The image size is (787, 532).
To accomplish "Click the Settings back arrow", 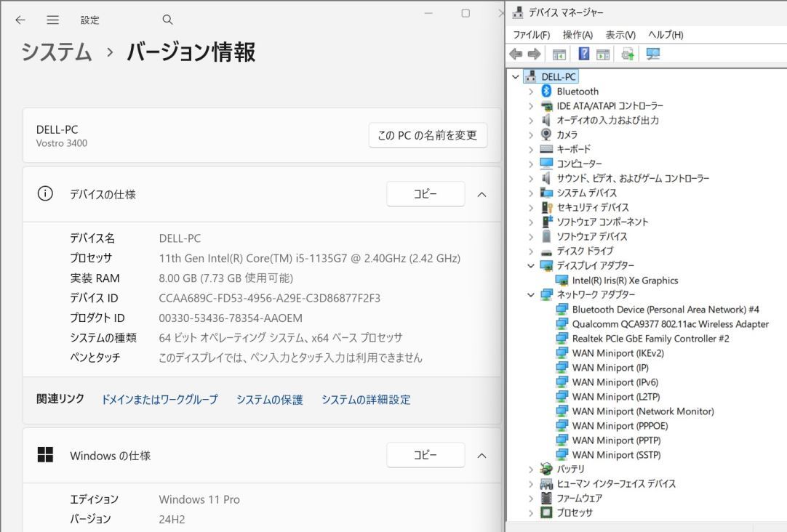I will pos(20,20).
